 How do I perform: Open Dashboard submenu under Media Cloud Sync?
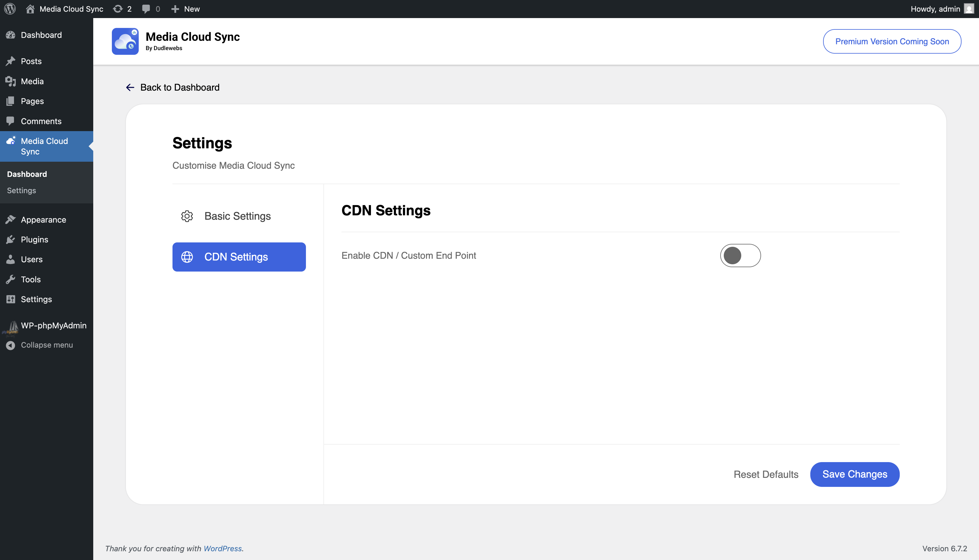[27, 174]
